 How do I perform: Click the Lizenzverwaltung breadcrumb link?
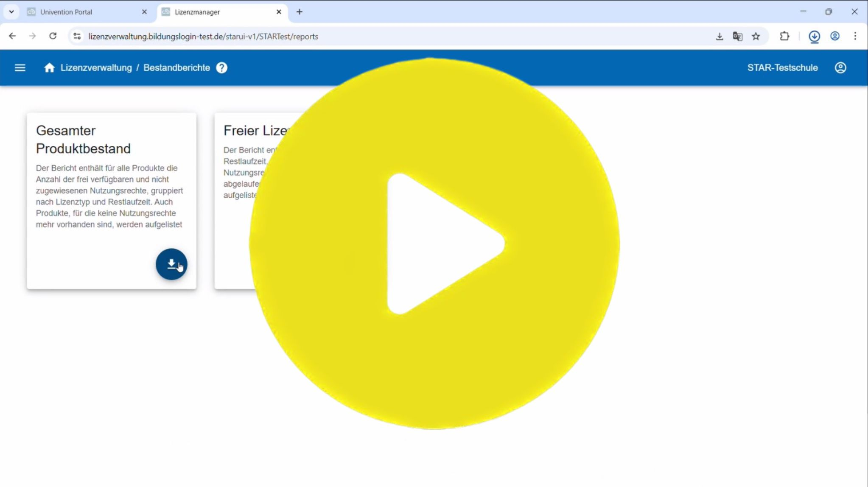pos(96,68)
